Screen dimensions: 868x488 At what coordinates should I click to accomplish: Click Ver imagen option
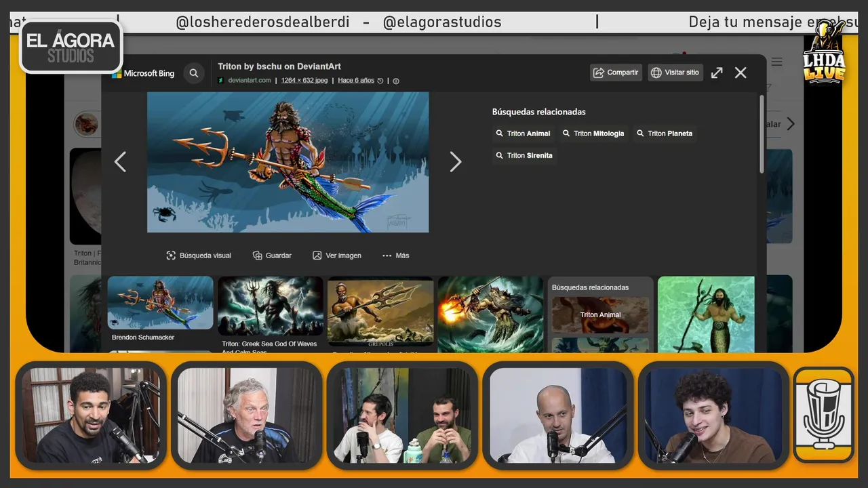click(x=337, y=256)
